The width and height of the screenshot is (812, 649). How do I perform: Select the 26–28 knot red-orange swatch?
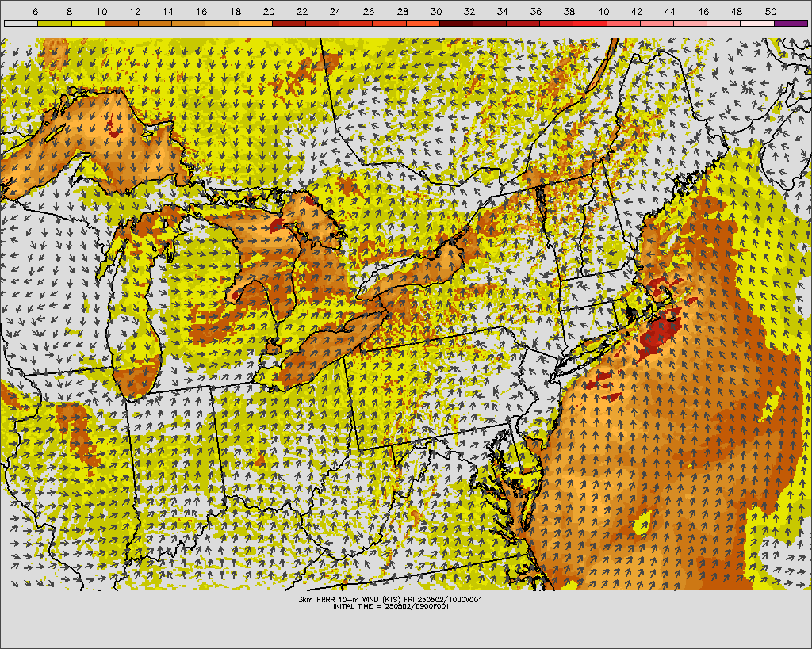point(389,23)
